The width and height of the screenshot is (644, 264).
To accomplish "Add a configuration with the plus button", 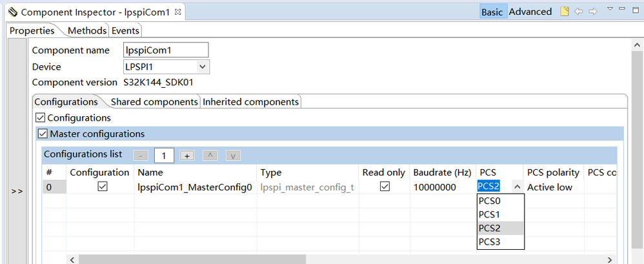I will coord(187,156).
